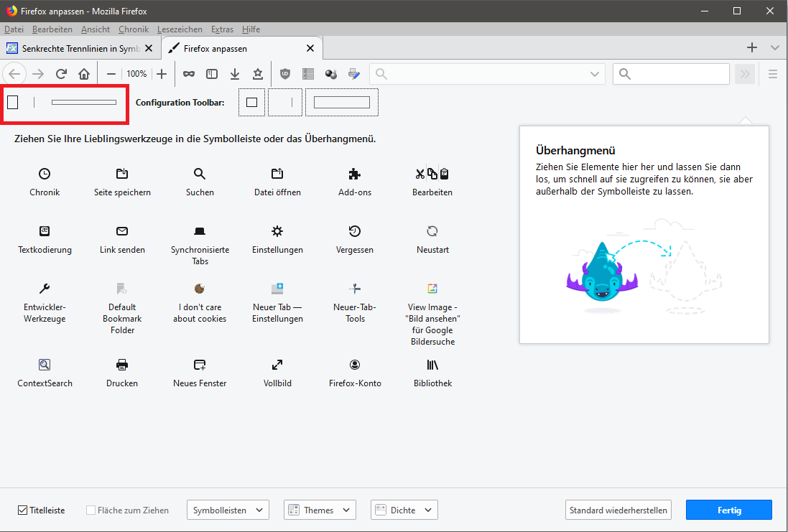
Task: Select the Einstellungen gear icon
Action: (277, 231)
